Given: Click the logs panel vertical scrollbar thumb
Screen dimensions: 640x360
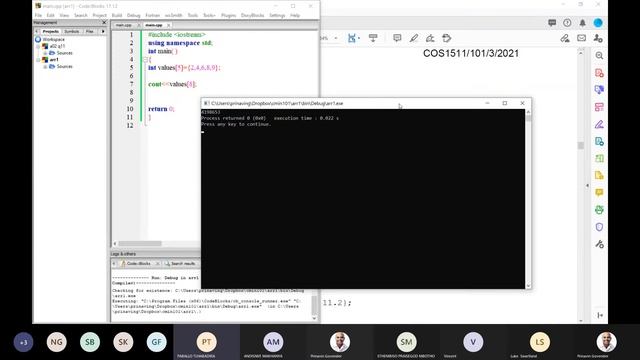Looking at the screenshot, I should 314,305.
